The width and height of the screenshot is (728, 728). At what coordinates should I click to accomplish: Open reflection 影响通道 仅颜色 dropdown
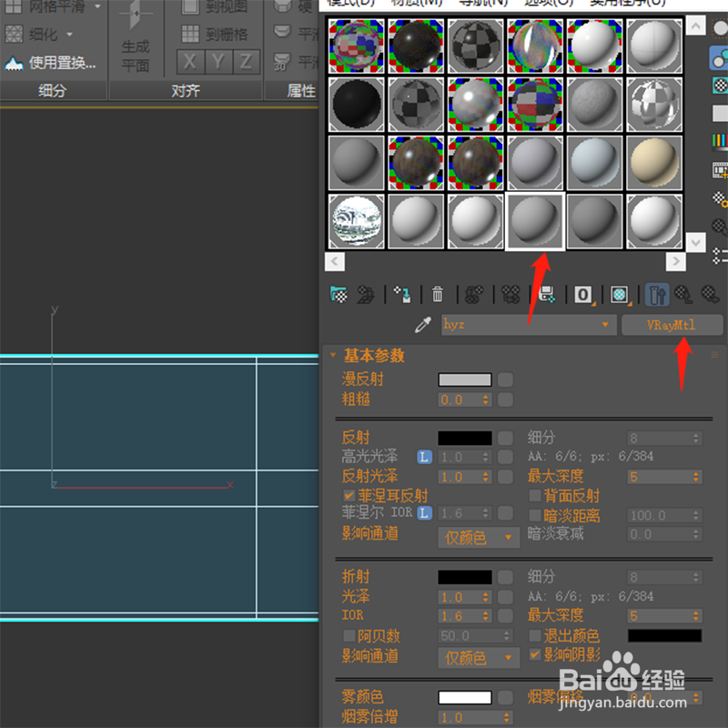point(479,538)
